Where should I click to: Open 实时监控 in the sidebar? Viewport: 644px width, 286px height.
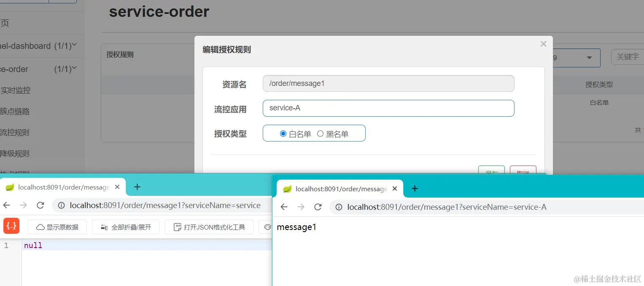coord(16,90)
